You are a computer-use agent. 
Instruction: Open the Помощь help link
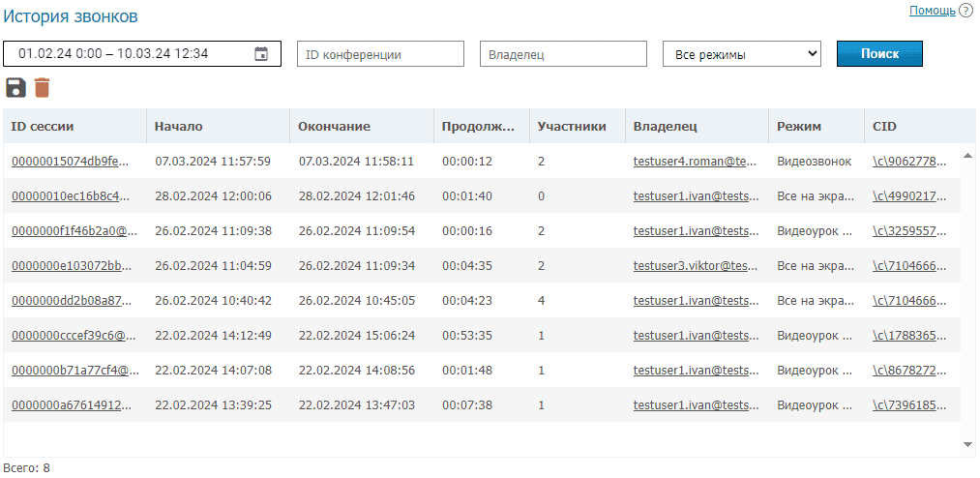[932, 10]
